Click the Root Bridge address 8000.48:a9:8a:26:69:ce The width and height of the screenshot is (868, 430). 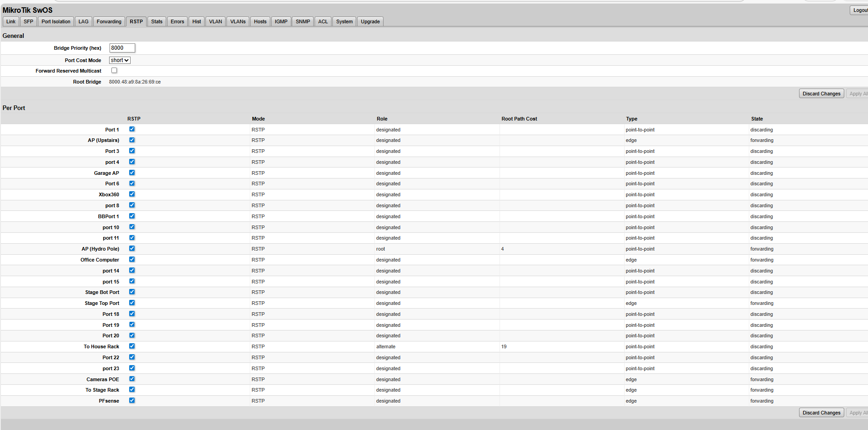tap(135, 82)
